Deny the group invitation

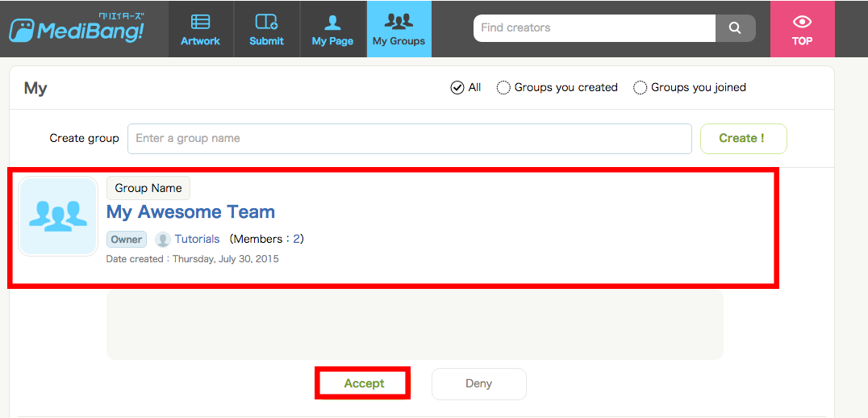click(x=479, y=383)
